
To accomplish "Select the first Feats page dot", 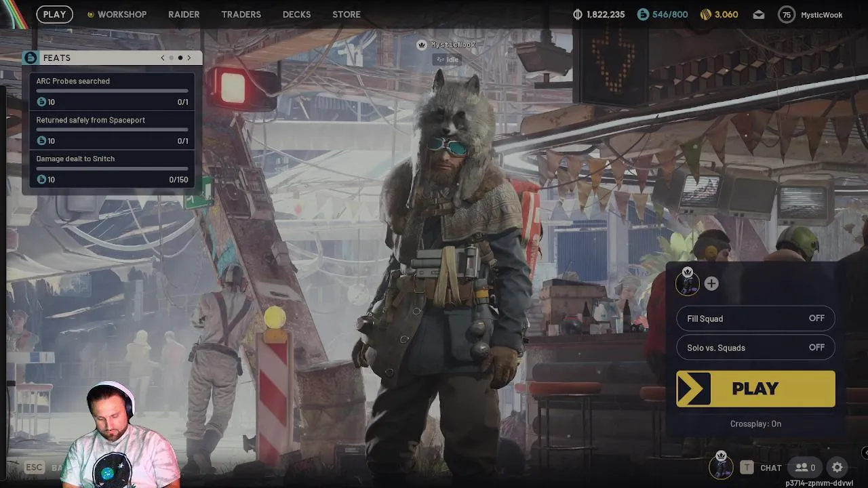I will pyautogui.click(x=172, y=58).
